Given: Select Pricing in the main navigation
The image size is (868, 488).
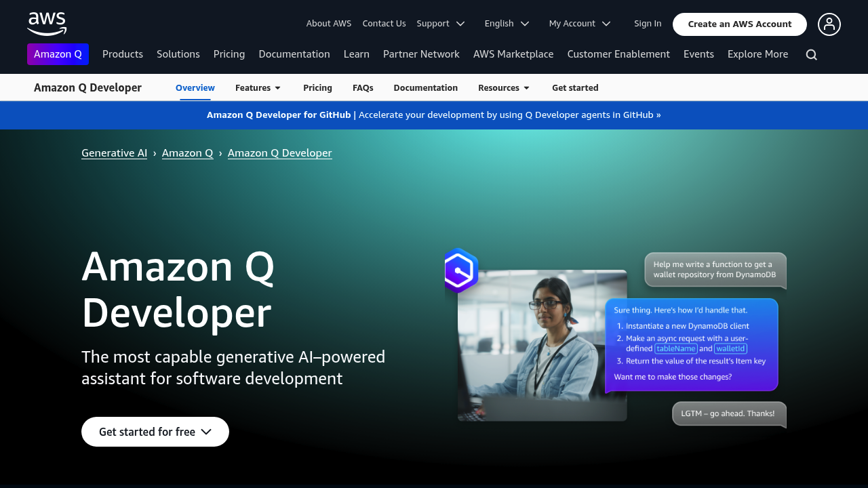Looking at the screenshot, I should click(229, 54).
